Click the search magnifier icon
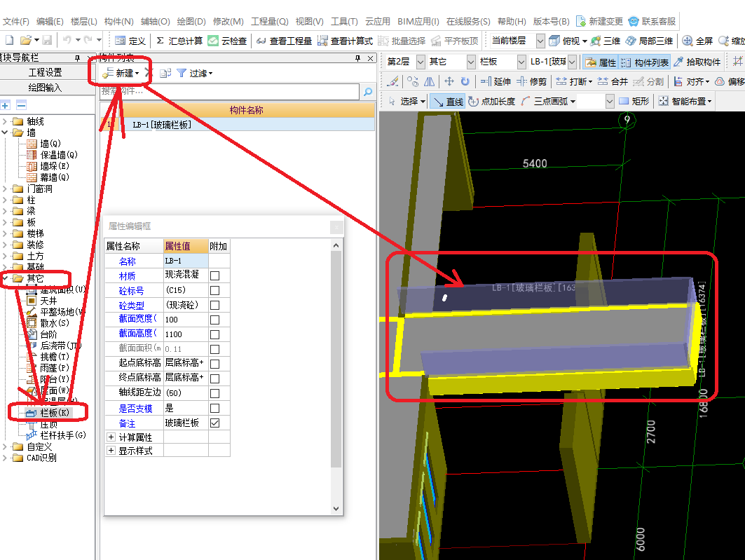Viewport: 745px width, 560px height. coord(368,91)
